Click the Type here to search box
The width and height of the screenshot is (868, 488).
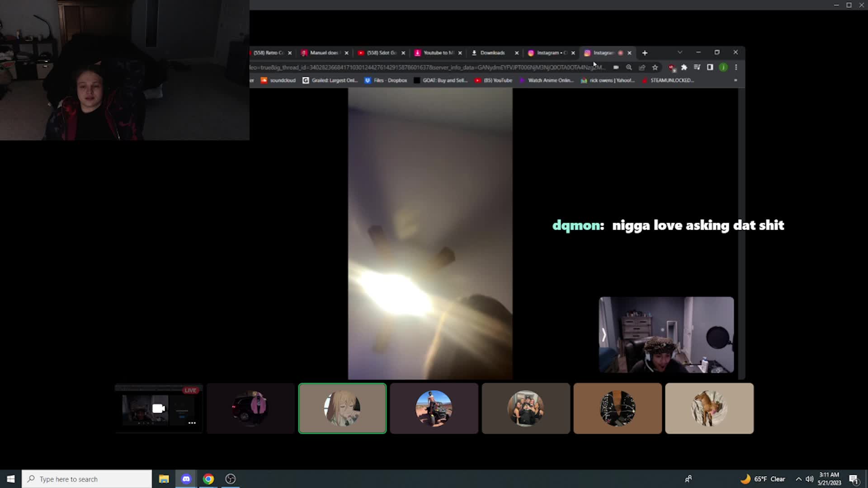click(87, 479)
